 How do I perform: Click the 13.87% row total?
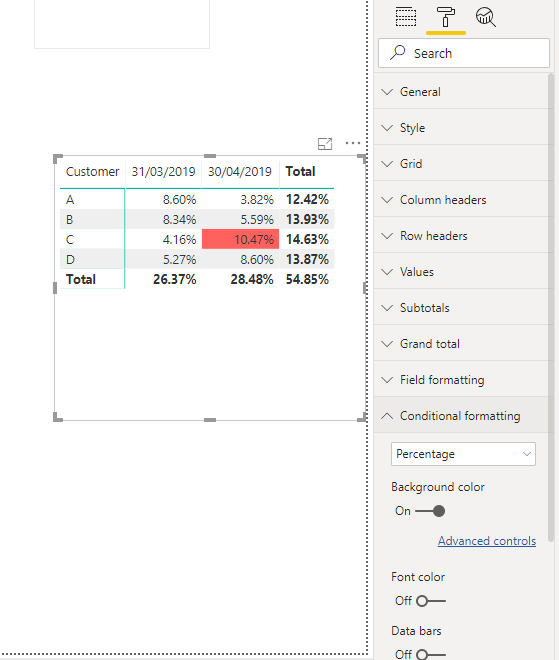307,259
